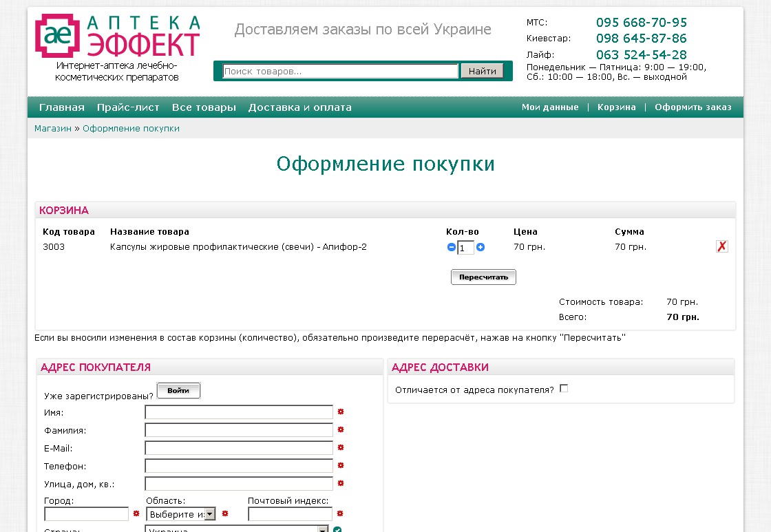Focus the E-Mail input field
Image resolution: width=771 pixels, height=532 pixels.
click(x=239, y=448)
